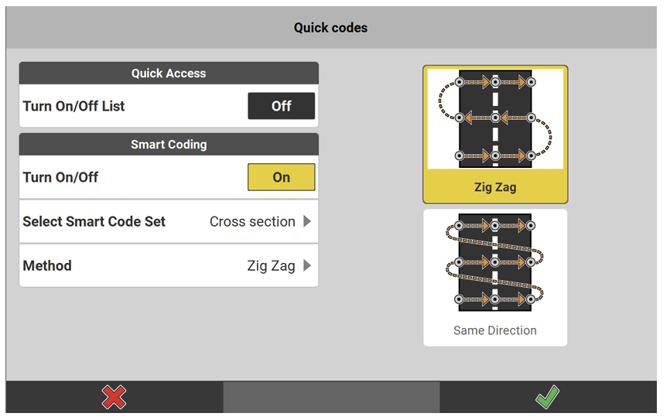Image resolution: width=670 pixels, height=420 pixels.
Task: Expand the arrow next to Cross section
Action: point(307,221)
